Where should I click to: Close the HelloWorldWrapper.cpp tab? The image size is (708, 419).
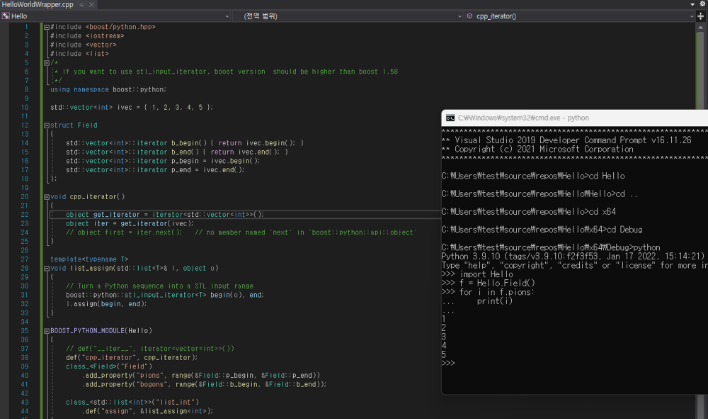coord(92,5)
